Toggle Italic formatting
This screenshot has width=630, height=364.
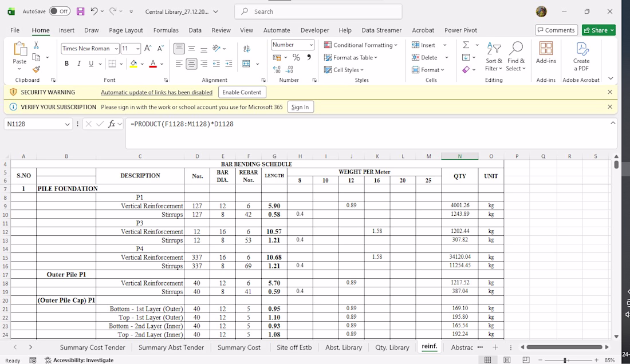pos(79,64)
